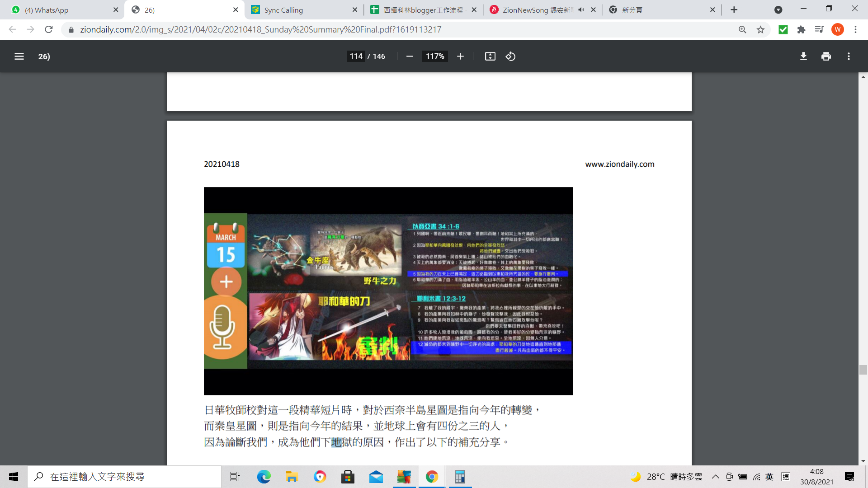Click the fit to page icon
Screen dimensions: 868x488
(x=490, y=56)
